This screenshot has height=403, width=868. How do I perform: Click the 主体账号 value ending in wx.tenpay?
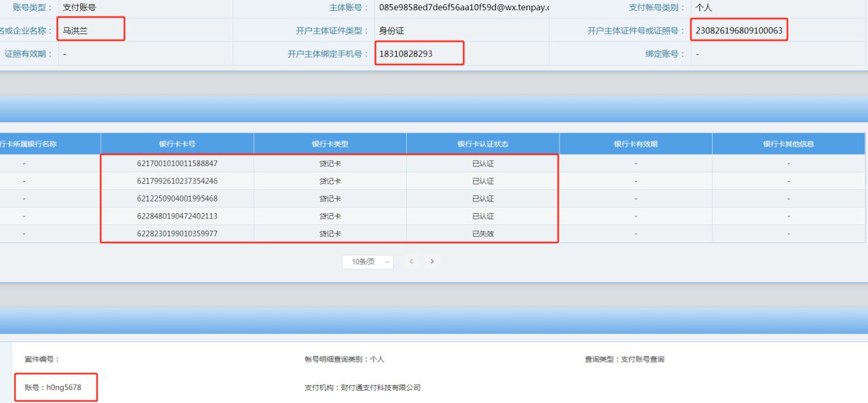point(464,8)
